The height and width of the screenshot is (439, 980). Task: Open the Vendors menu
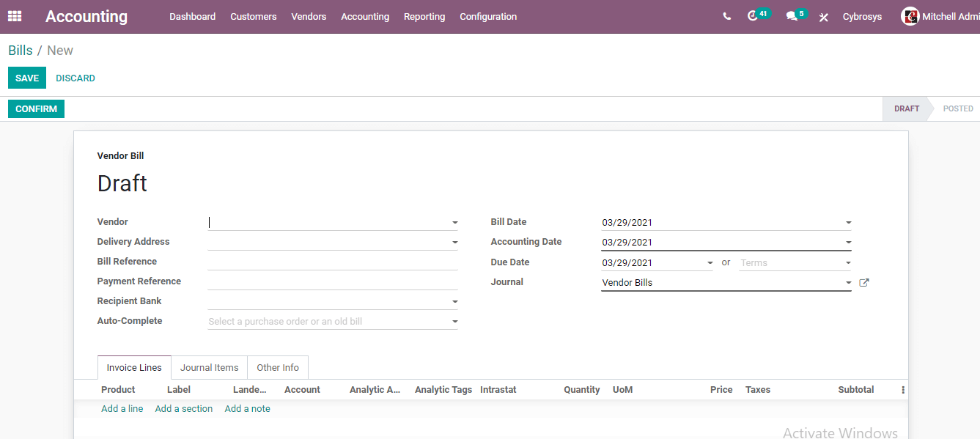309,16
